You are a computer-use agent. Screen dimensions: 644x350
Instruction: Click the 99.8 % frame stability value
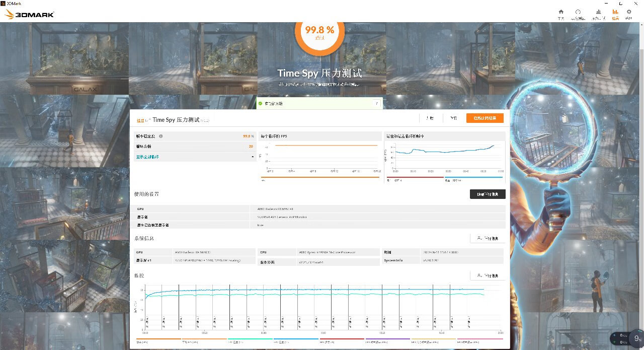pyautogui.click(x=248, y=136)
